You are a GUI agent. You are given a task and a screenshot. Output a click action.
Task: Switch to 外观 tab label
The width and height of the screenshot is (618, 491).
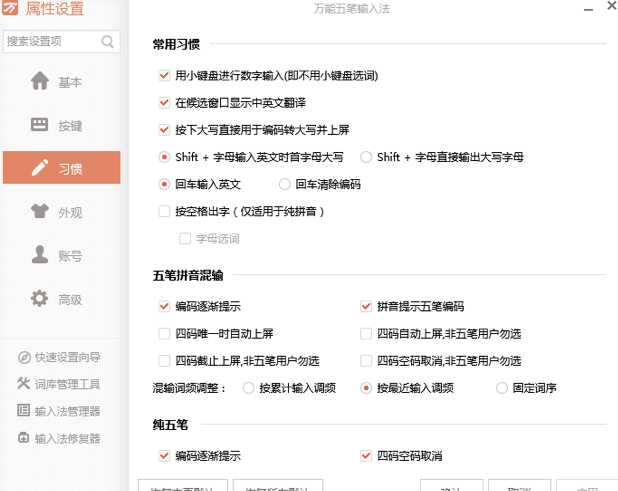coord(70,213)
